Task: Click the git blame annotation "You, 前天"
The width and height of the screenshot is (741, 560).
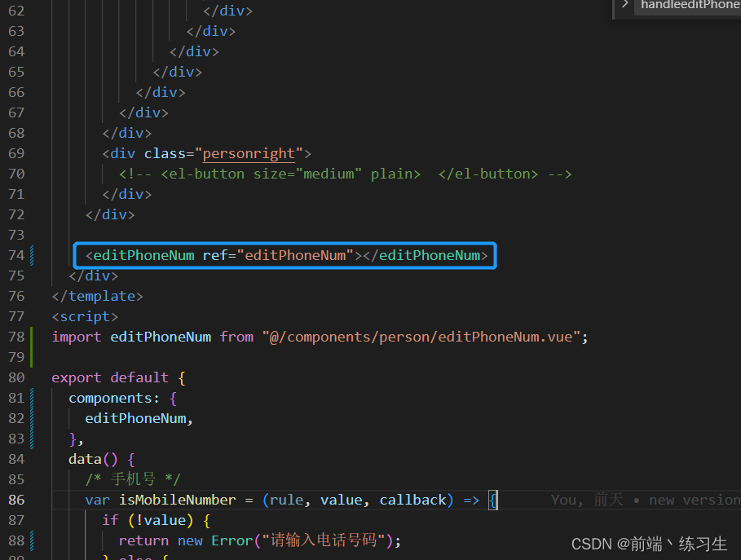Action: coord(587,500)
